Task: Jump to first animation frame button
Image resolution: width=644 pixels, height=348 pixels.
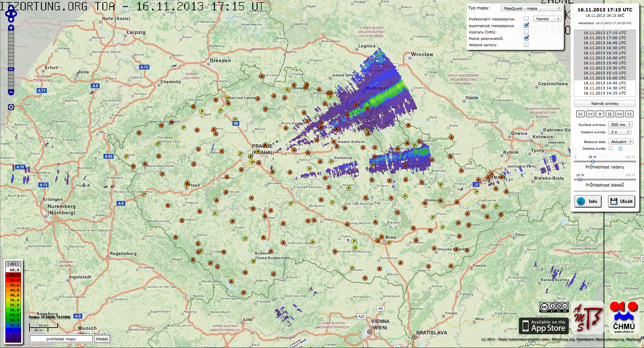Action: pos(580,114)
